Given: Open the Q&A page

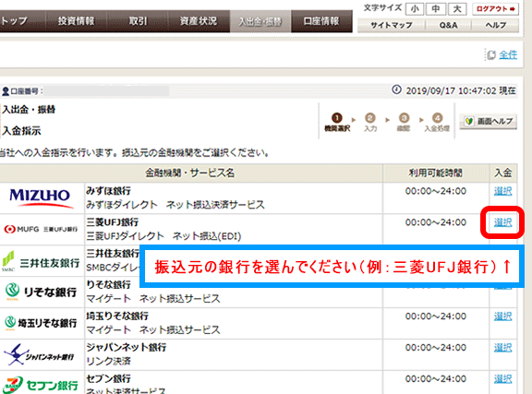Looking at the screenshot, I should click(448, 26).
